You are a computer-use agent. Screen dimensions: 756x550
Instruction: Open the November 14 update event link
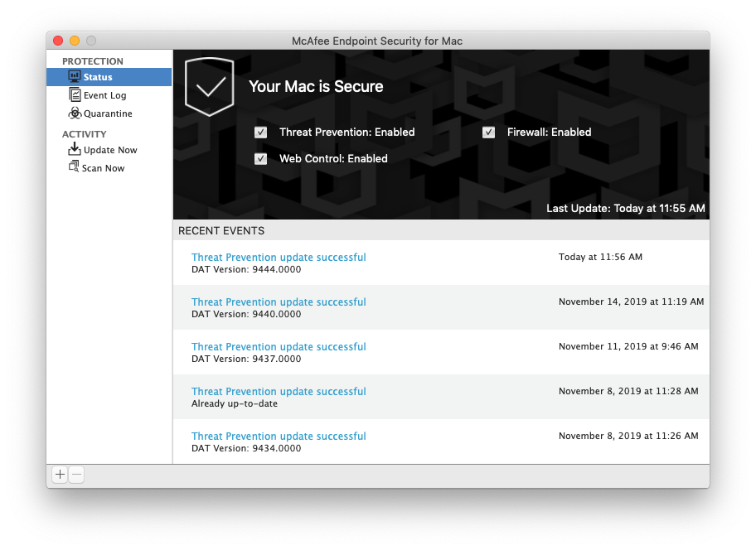click(x=279, y=302)
